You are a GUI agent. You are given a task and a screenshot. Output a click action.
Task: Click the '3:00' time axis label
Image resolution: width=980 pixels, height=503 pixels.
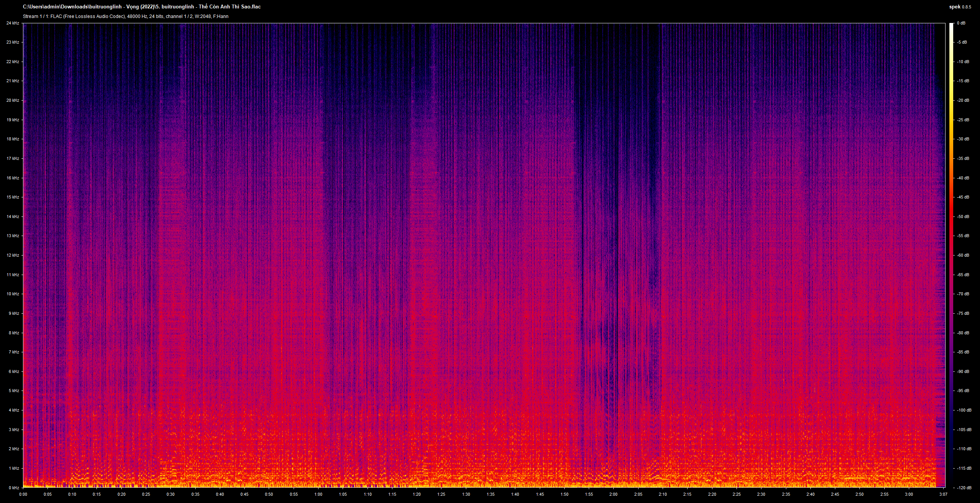click(x=909, y=494)
